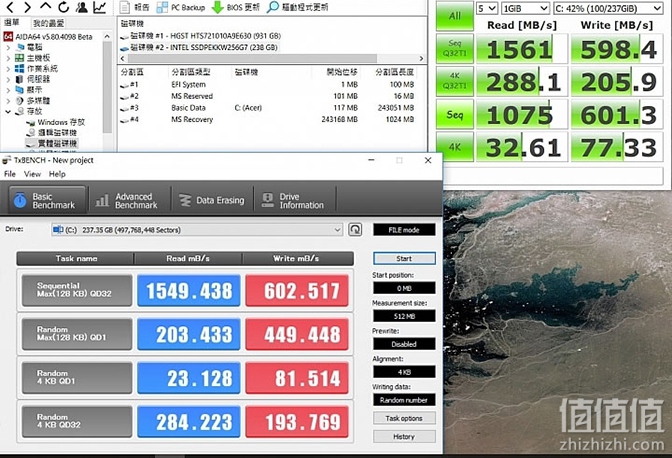
Task: Select the Basic Data C: (Acer) row
Action: coord(267,108)
